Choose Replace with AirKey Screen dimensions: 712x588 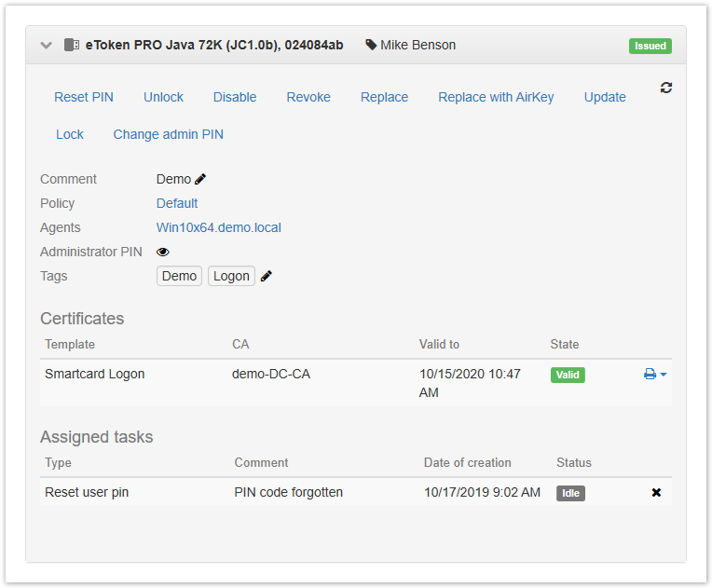496,97
